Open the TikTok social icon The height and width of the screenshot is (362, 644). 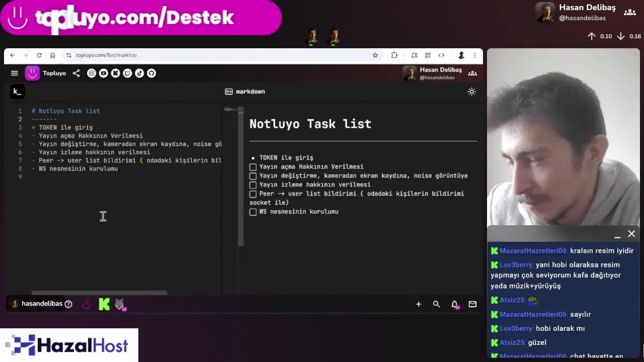point(139,73)
